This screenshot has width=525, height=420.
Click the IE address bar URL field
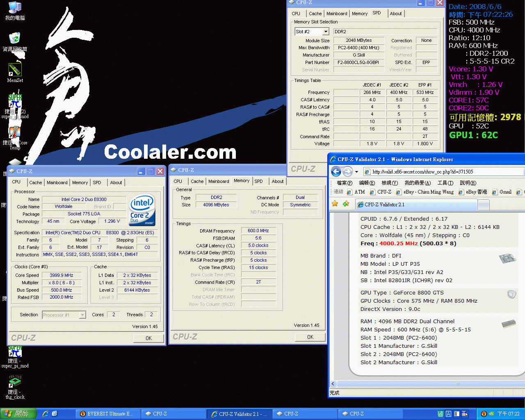click(444, 172)
